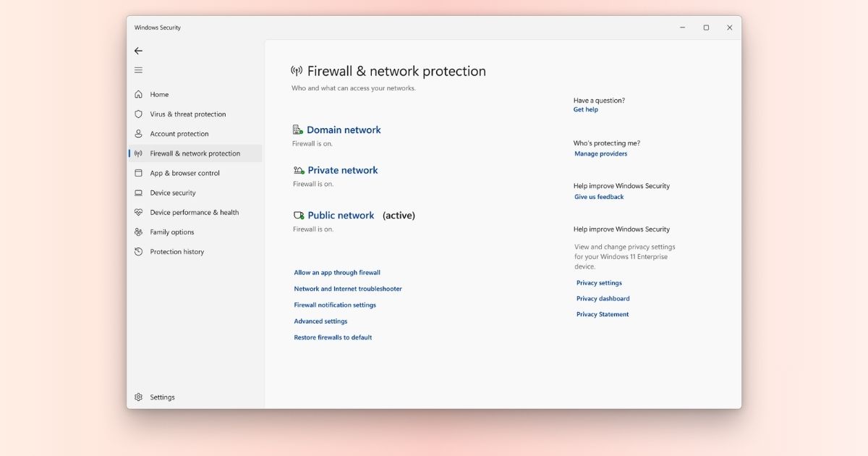View Protection history
Screen dimensions: 868x456
coord(177,251)
